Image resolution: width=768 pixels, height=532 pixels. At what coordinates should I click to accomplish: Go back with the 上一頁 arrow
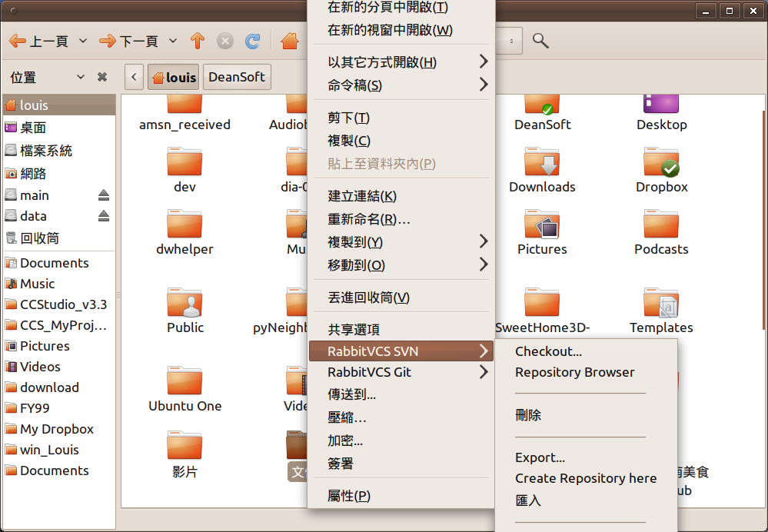pyautogui.click(x=38, y=42)
